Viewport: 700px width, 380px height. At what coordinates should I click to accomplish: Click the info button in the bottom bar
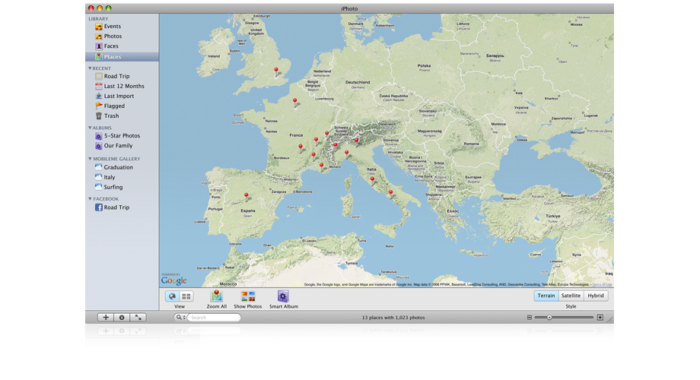[x=121, y=317]
